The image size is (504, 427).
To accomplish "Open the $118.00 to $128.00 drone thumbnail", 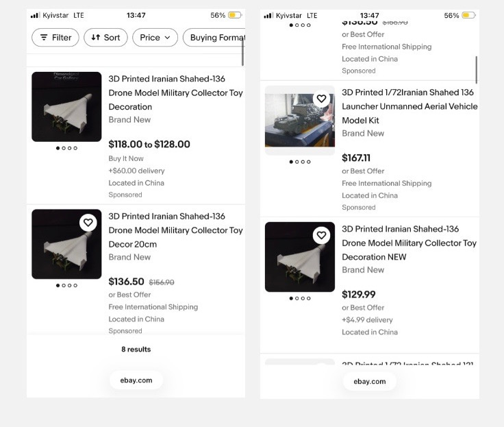I will (x=66, y=107).
